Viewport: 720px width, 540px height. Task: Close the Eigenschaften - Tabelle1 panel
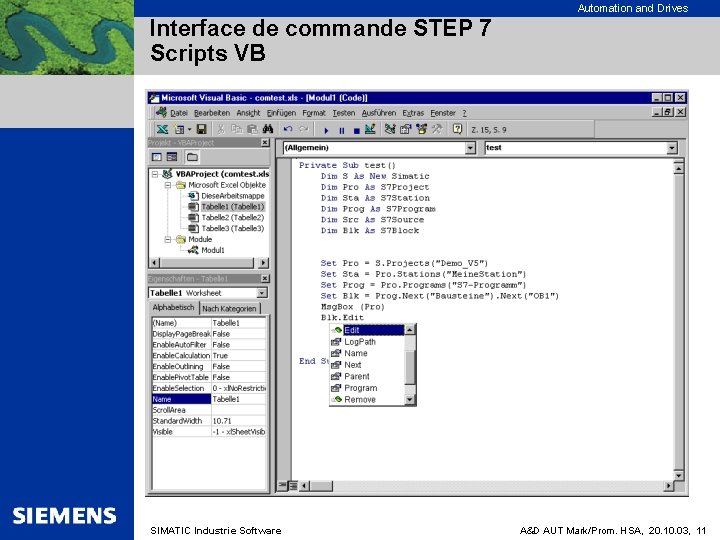tap(265, 279)
